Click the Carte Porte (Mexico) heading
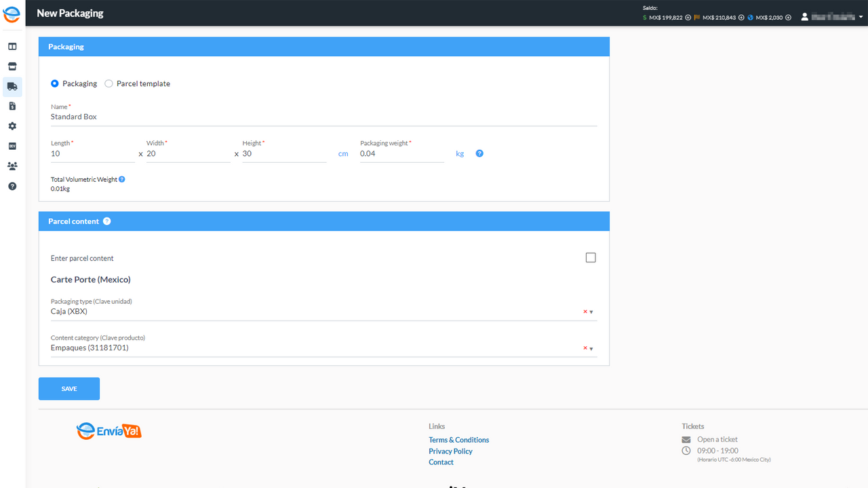 tap(91, 280)
